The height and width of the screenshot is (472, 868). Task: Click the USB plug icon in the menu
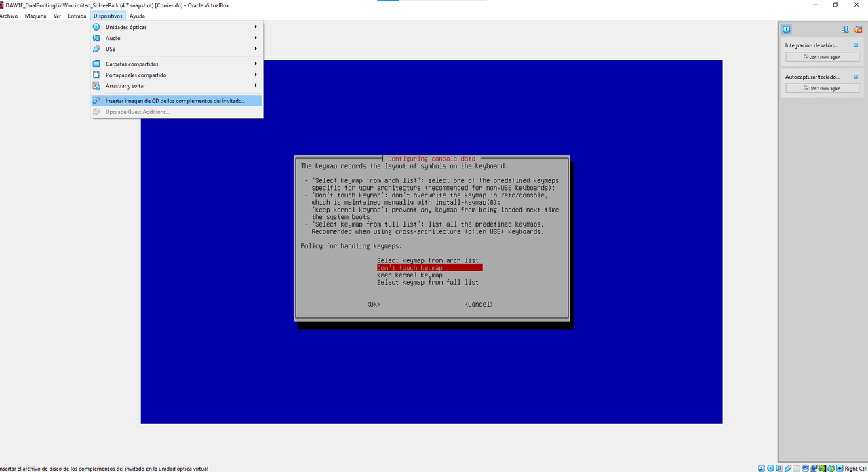point(96,49)
